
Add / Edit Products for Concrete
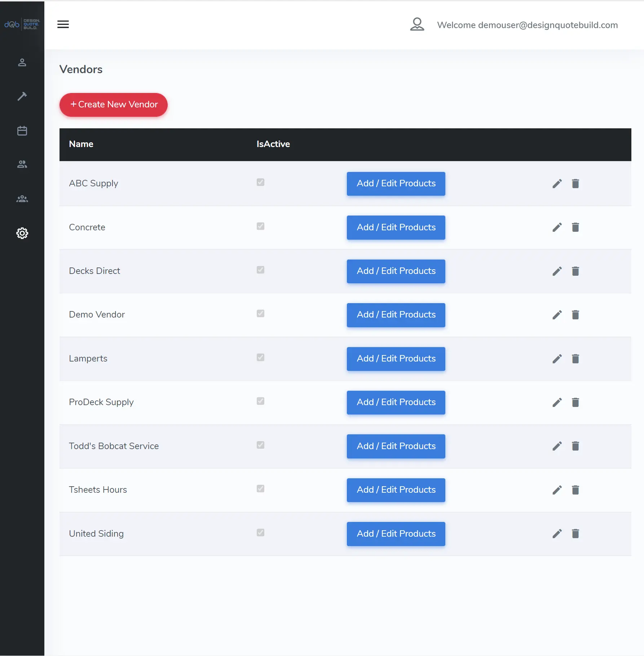pyautogui.click(x=396, y=227)
